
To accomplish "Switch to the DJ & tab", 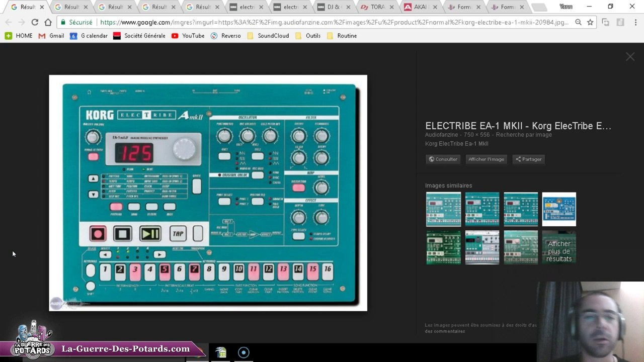I will (335, 7).
